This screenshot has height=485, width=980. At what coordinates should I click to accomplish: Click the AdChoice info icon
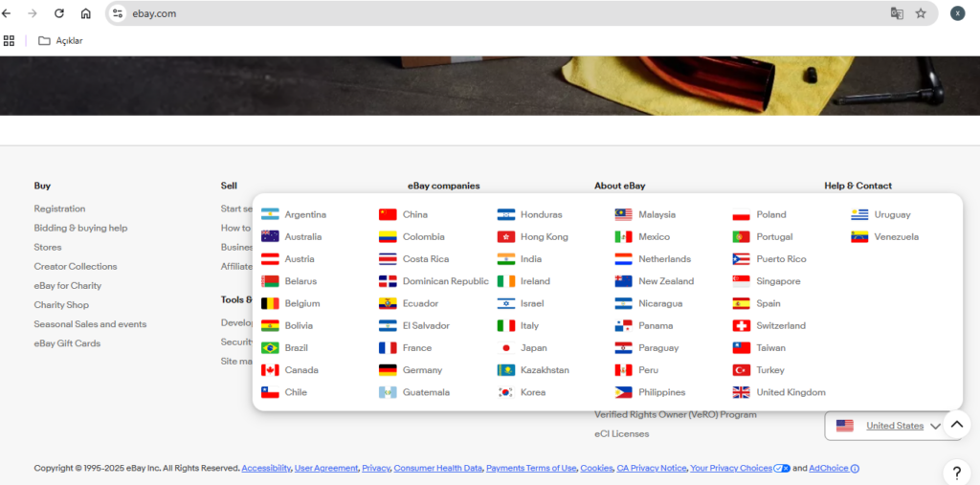pyautogui.click(x=855, y=468)
